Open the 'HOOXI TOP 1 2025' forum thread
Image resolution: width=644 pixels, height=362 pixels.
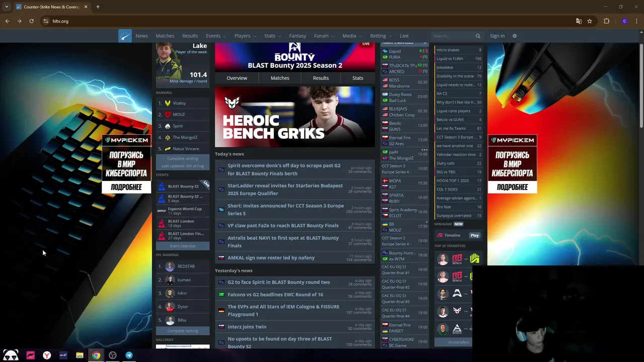(x=458, y=180)
